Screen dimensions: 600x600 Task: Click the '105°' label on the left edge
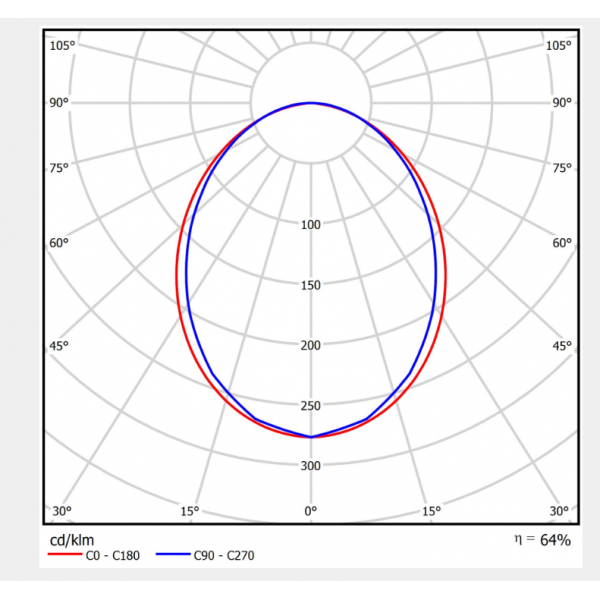(x=62, y=46)
